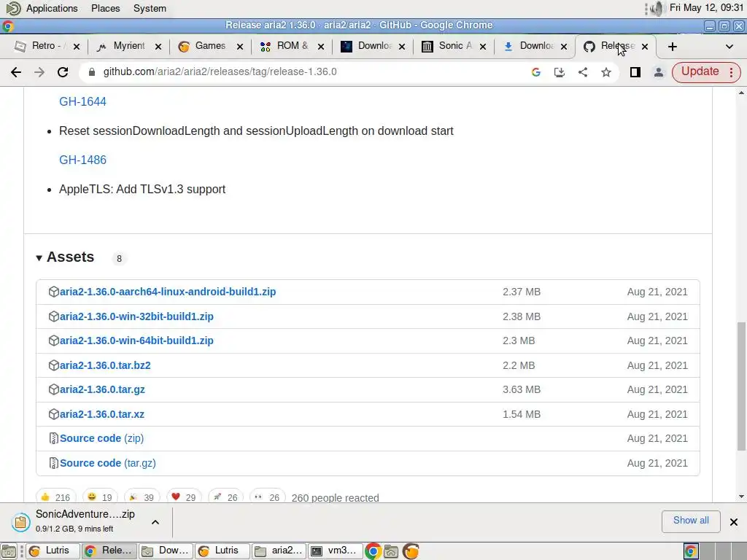Screen dimensions: 747x560
Task: Reload the GitHub release page
Action: [x=63, y=72]
